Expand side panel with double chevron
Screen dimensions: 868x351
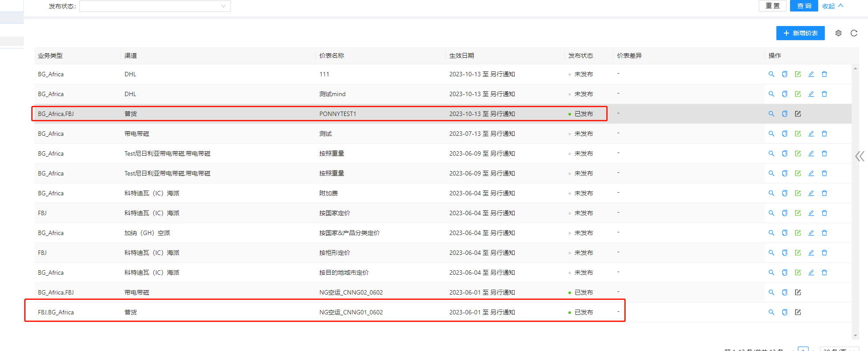(859, 156)
